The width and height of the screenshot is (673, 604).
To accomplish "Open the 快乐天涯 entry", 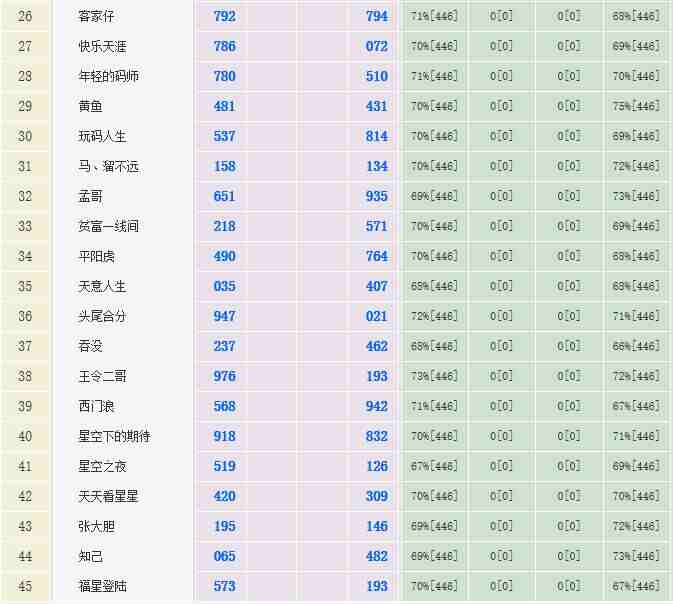I will pyautogui.click(x=102, y=47).
